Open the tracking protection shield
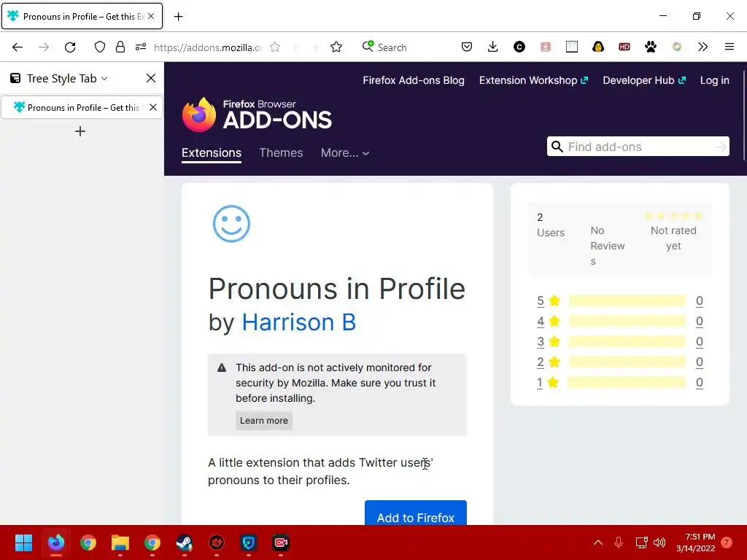The height and width of the screenshot is (560, 747). coord(99,47)
